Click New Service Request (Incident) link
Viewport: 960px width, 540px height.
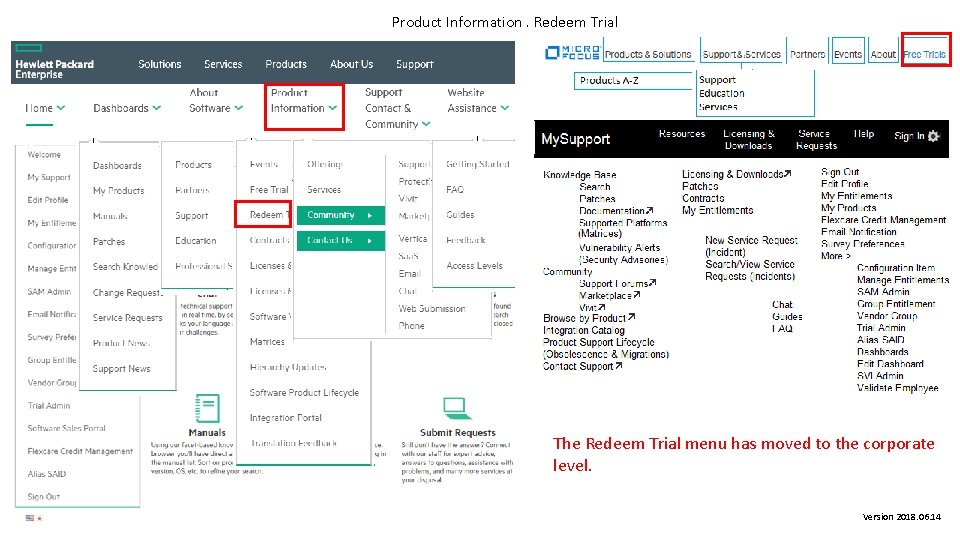(751, 246)
